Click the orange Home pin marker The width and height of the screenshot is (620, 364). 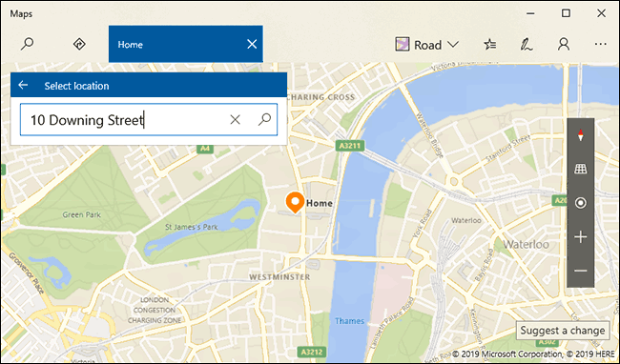pyautogui.click(x=295, y=203)
